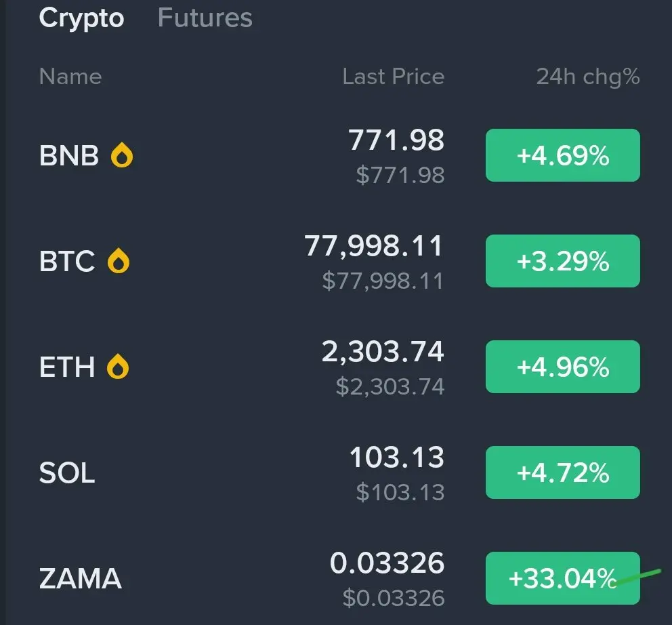The width and height of the screenshot is (672, 625).
Task: Toggle BTC +3.29% change badge
Action: pyautogui.click(x=562, y=261)
